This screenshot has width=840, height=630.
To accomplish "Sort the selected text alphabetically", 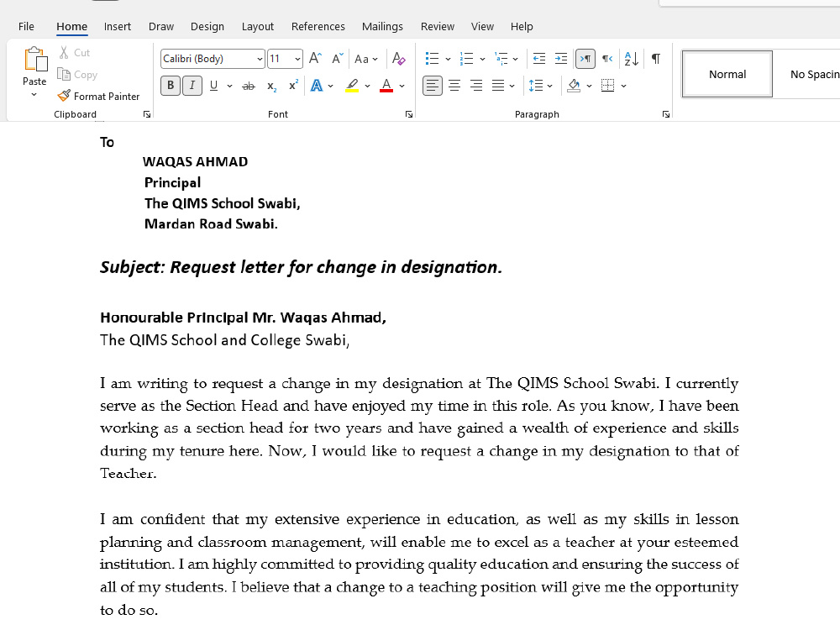I will tap(631, 59).
